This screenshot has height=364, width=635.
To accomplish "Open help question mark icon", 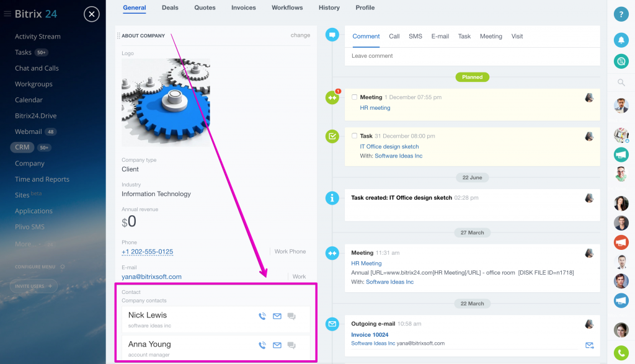I will [621, 14].
